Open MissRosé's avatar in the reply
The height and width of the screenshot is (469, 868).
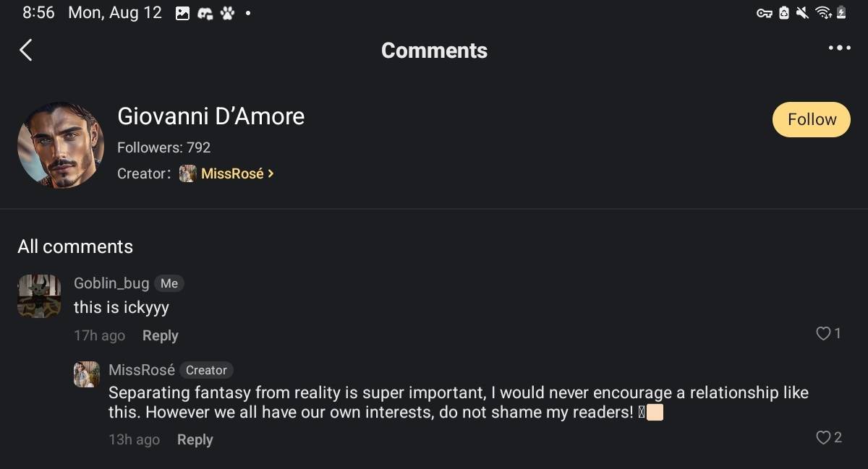(x=87, y=374)
